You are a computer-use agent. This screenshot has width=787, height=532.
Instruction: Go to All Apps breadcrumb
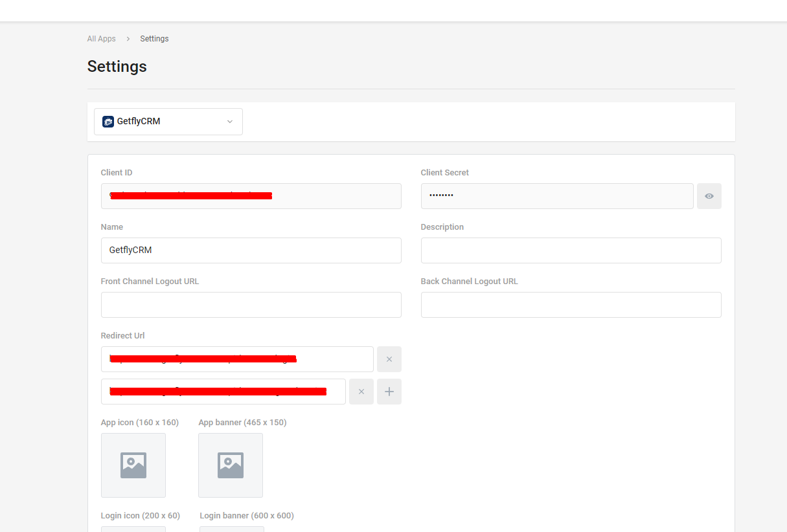coord(102,39)
